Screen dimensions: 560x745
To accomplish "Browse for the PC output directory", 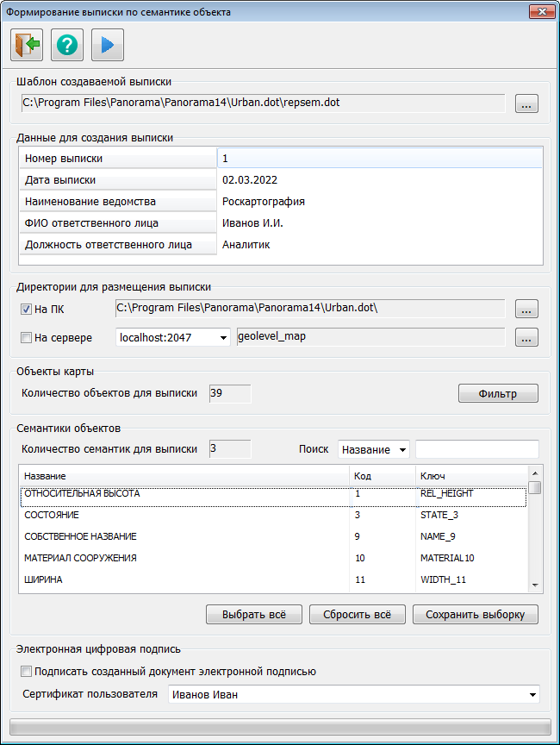I will pos(526,309).
